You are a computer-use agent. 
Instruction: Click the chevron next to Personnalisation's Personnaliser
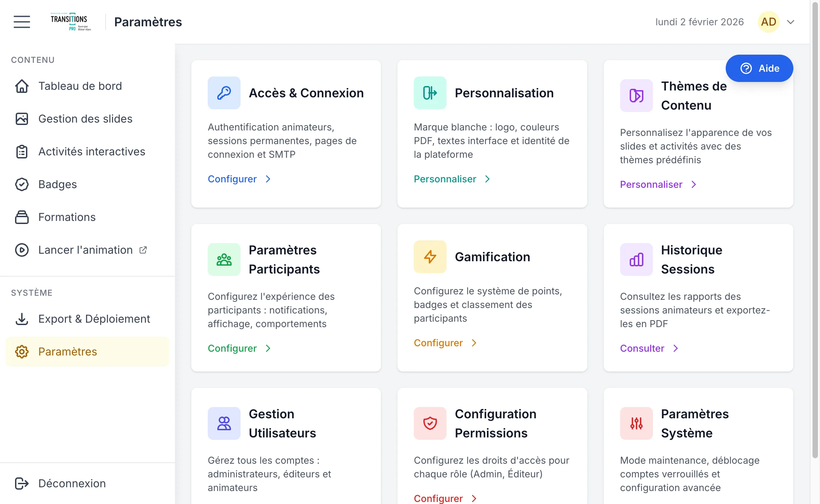(488, 179)
